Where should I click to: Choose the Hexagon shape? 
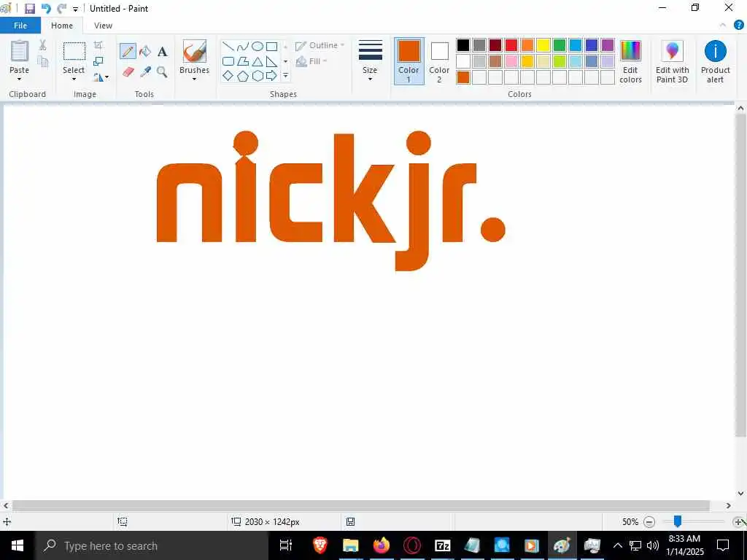point(258,76)
